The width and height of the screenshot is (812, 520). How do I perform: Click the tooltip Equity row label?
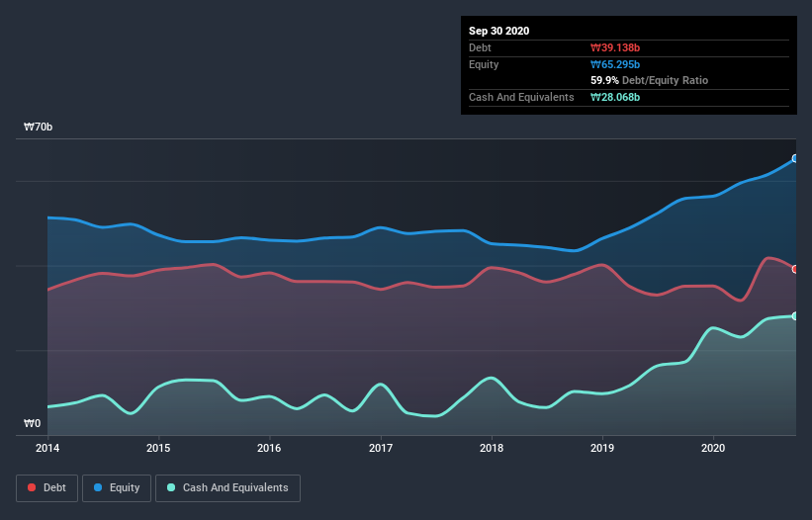pyautogui.click(x=484, y=64)
